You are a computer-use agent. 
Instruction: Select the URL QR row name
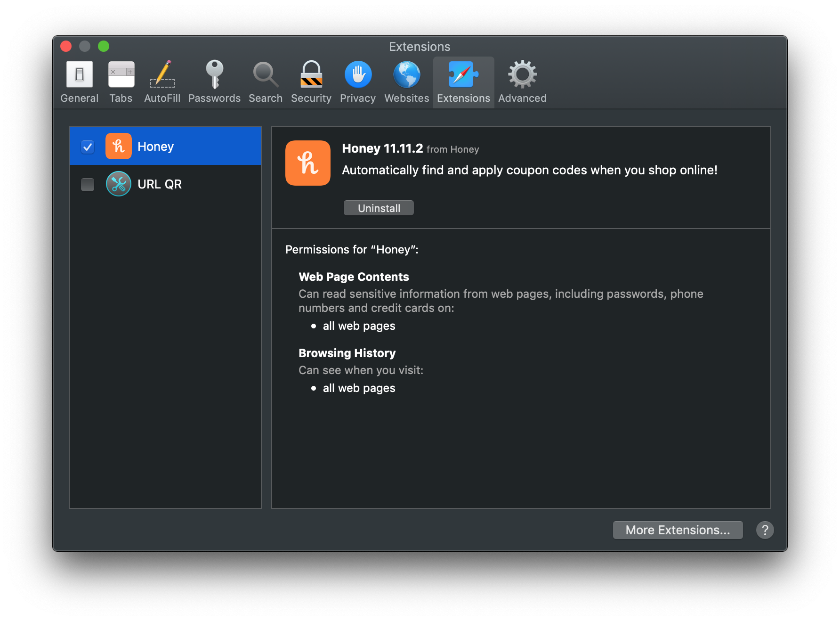pyautogui.click(x=160, y=184)
